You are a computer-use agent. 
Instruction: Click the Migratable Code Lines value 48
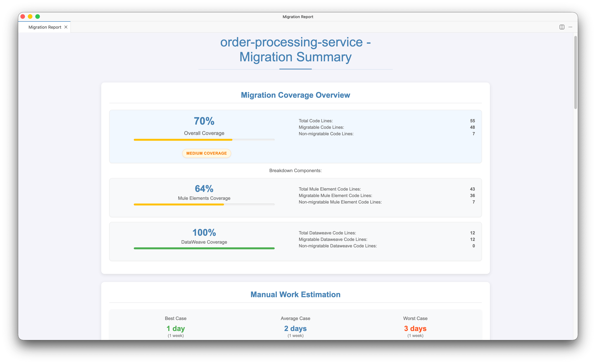click(x=472, y=127)
